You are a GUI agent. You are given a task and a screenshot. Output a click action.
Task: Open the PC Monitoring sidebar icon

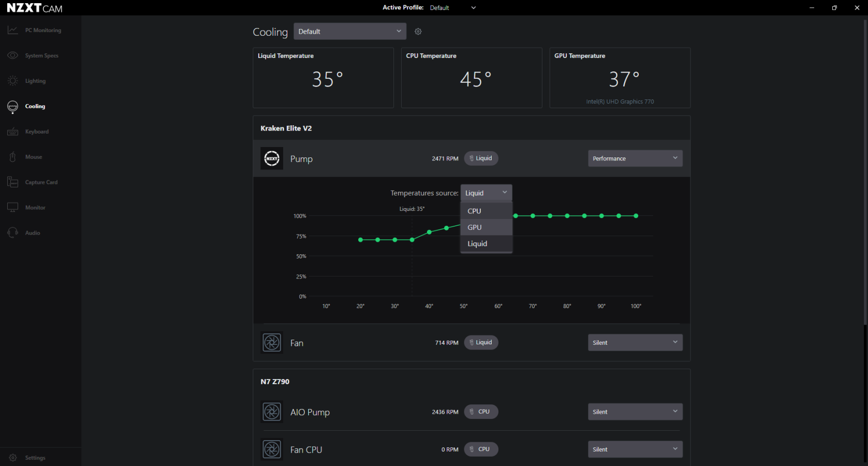[13, 31]
